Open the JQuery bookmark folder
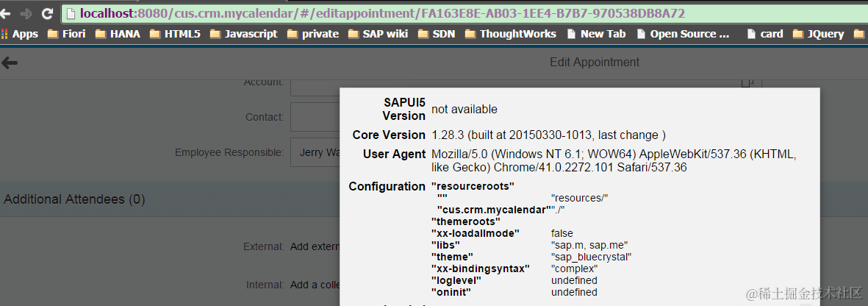868x306 pixels. 818,34
